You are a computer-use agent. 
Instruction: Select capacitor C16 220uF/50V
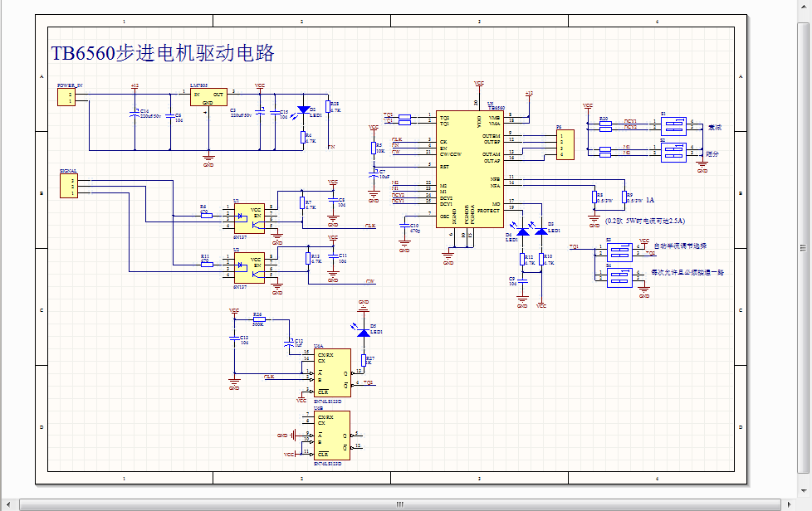[x=135, y=114]
